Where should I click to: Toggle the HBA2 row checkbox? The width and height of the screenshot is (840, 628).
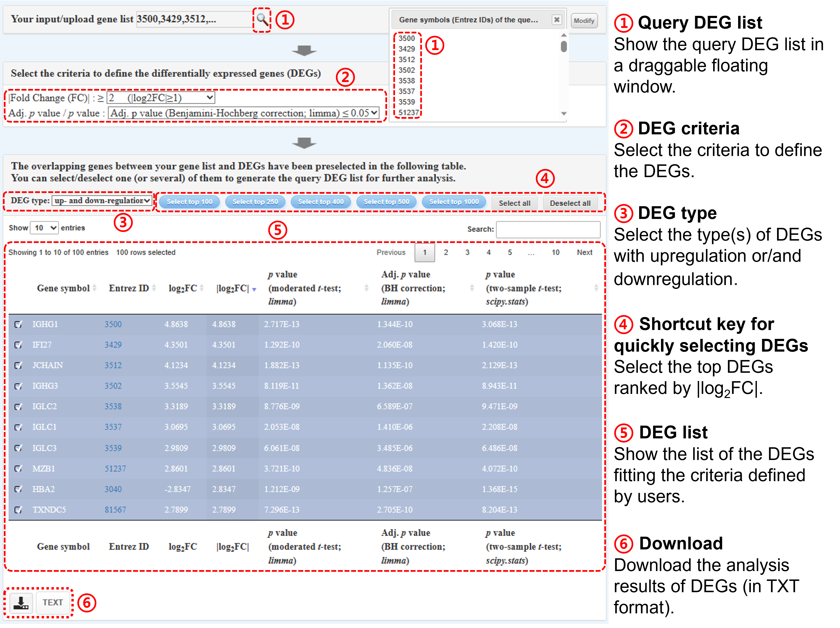[x=18, y=489]
